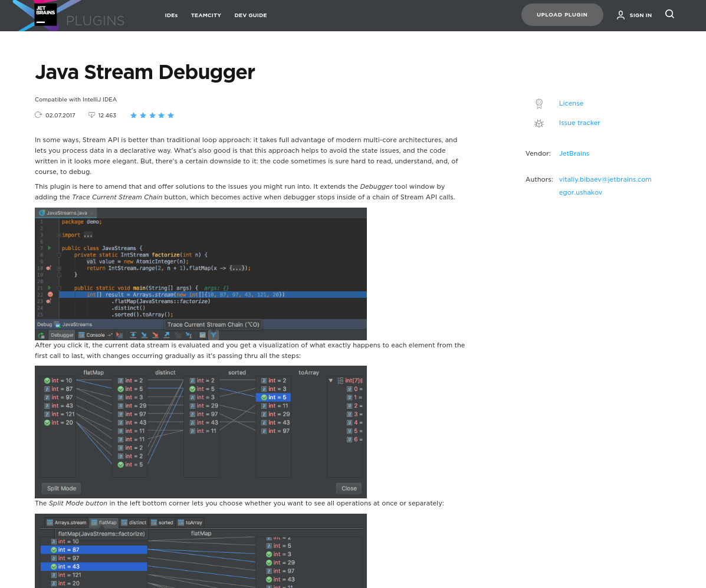The height and width of the screenshot is (588, 706).
Task: Click the update date refresh icon
Action: coord(38,115)
